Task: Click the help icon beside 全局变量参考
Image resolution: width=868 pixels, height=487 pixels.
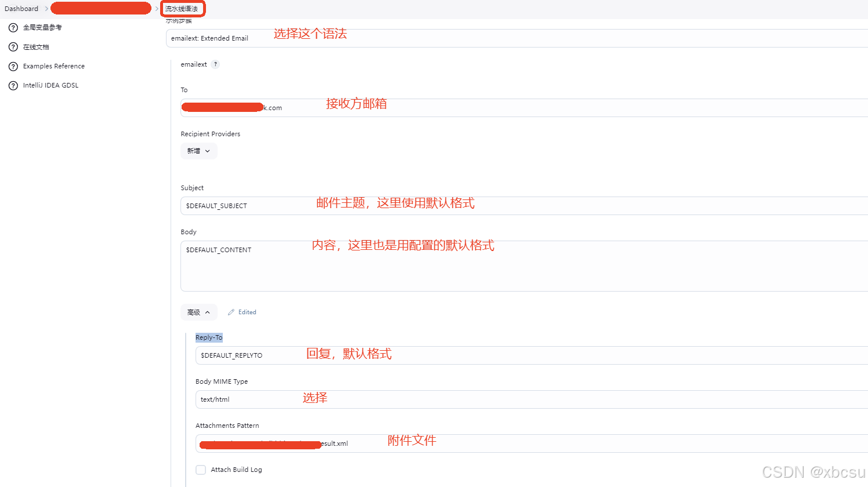Action: [13, 28]
